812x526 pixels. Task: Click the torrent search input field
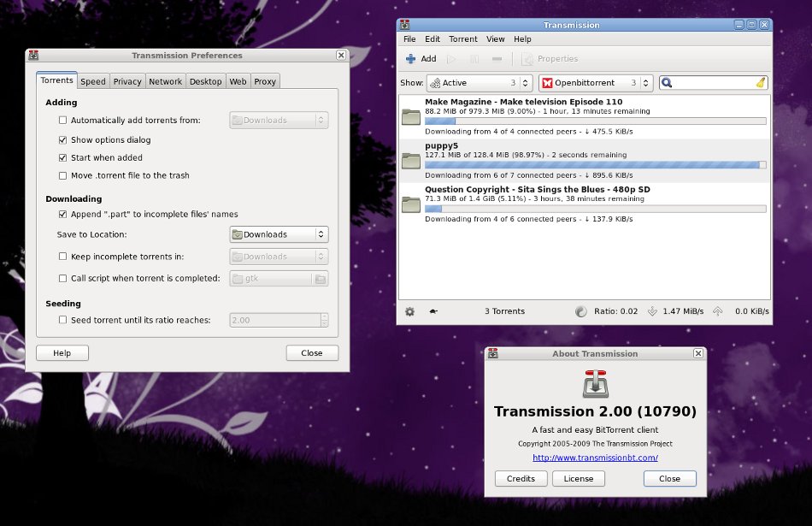[x=713, y=83]
